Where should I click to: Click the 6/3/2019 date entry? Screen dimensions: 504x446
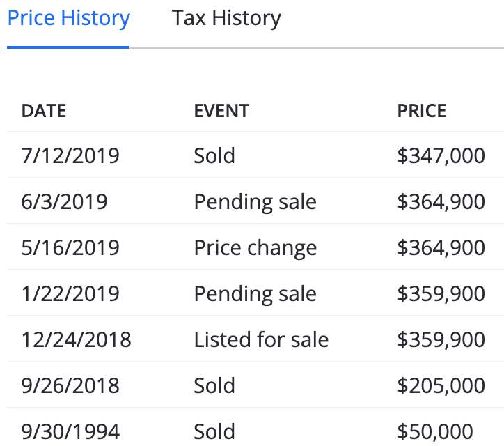click(x=64, y=202)
